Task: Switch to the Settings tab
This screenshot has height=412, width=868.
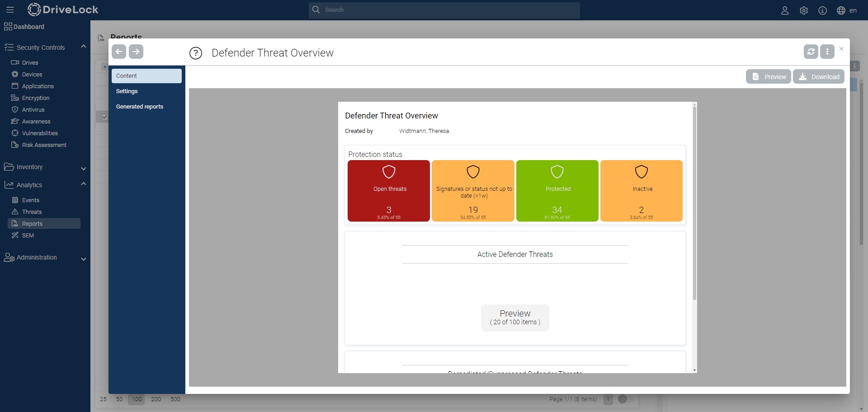Action: click(x=146, y=91)
